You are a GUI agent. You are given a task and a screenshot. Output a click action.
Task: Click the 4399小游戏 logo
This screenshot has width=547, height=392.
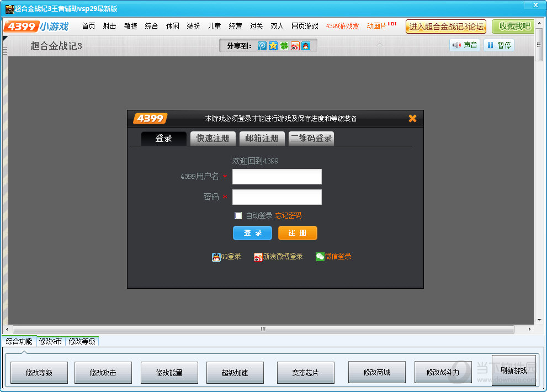36,27
